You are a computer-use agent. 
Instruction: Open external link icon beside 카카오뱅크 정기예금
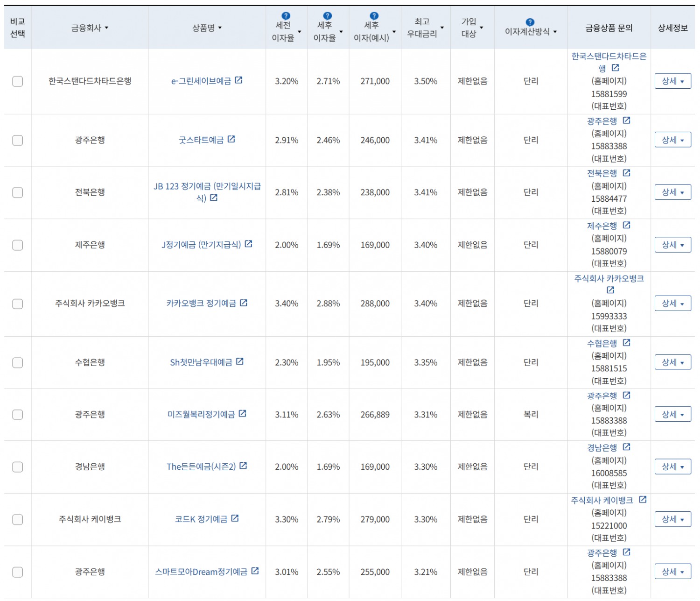coord(244,303)
